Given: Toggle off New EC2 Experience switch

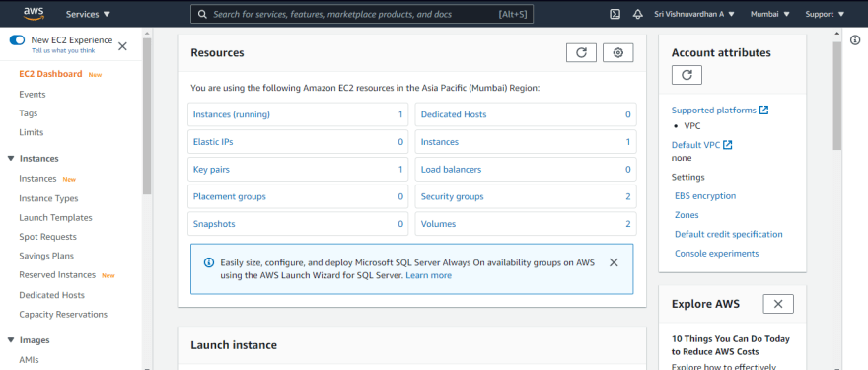Looking at the screenshot, I should [x=17, y=40].
